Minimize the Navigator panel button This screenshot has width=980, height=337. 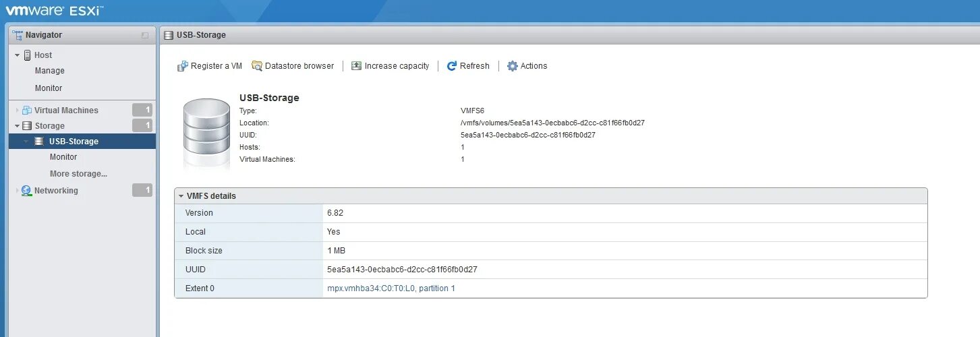[145, 35]
